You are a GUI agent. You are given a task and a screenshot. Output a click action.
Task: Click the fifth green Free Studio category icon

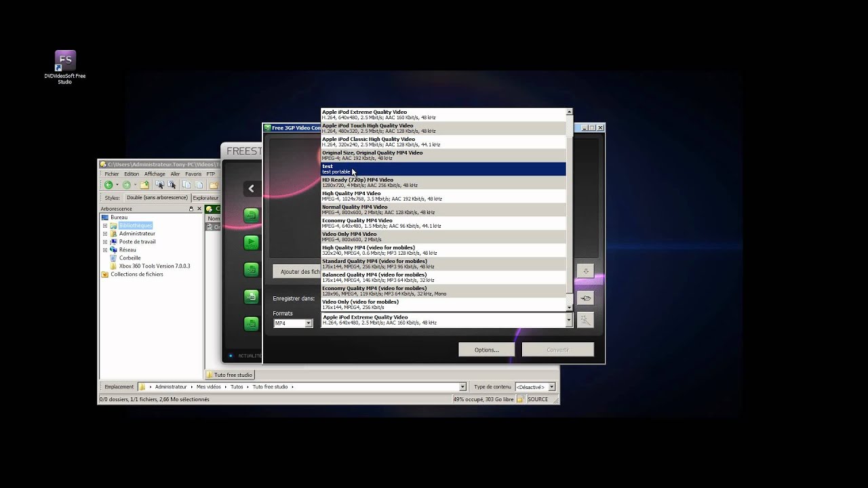pyautogui.click(x=251, y=324)
